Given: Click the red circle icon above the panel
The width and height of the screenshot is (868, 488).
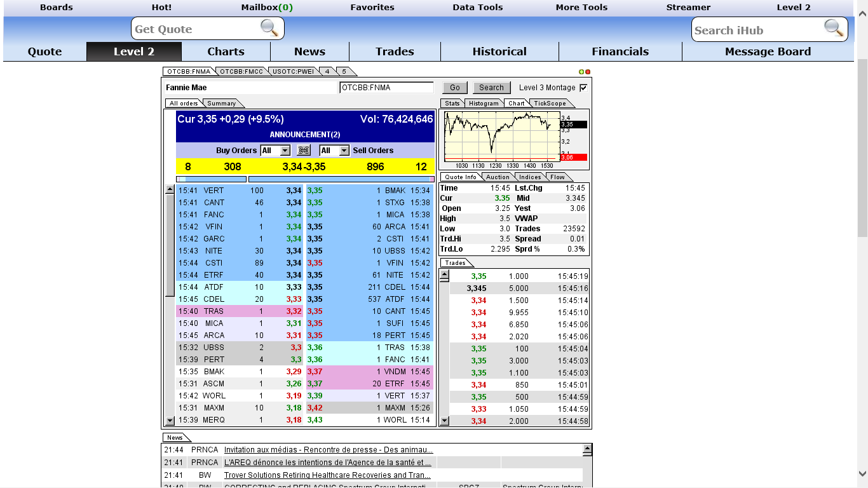Looking at the screenshot, I should tap(588, 72).
